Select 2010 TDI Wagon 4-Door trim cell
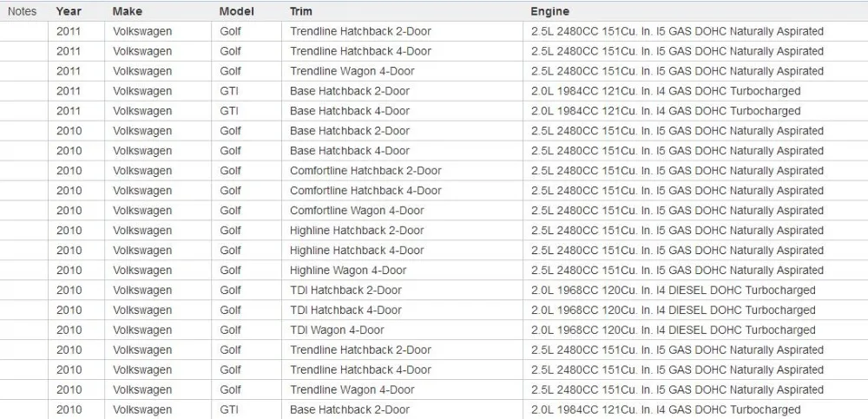Screen dimensions: 868x419 (x=337, y=330)
